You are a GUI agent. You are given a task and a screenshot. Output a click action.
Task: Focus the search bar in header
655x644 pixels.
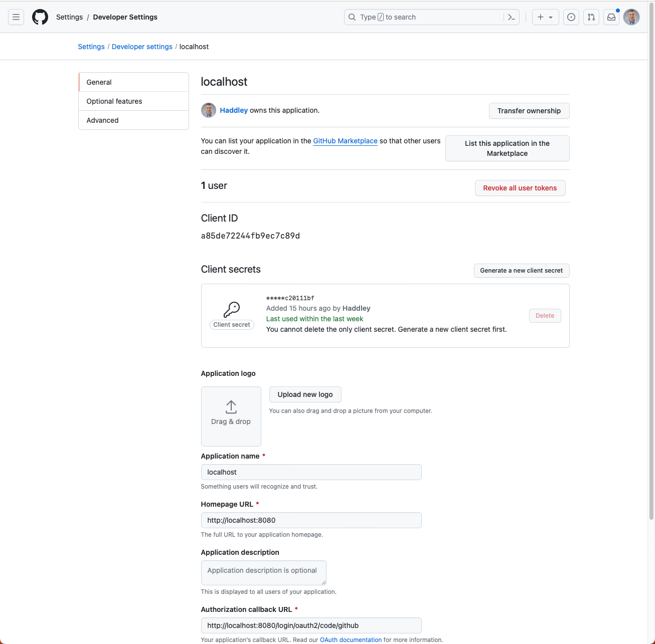click(x=426, y=17)
